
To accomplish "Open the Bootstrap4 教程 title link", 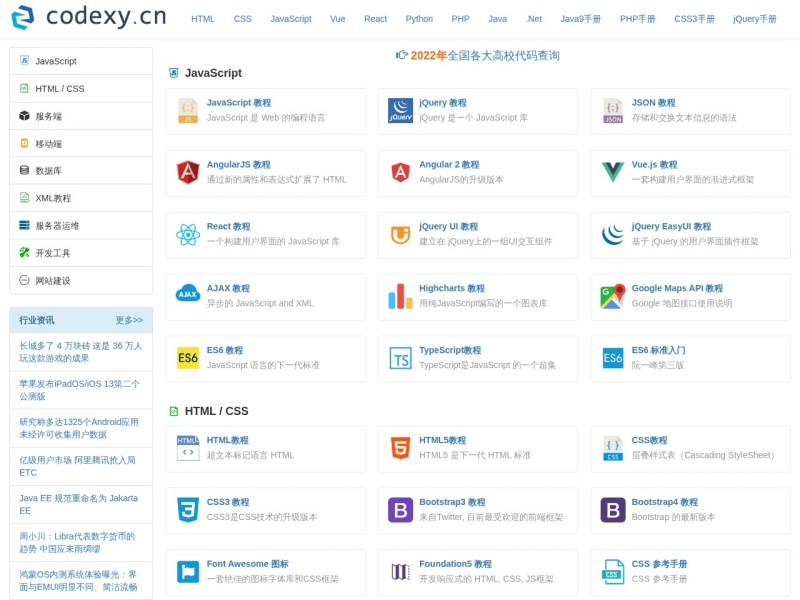I will coord(665,502).
